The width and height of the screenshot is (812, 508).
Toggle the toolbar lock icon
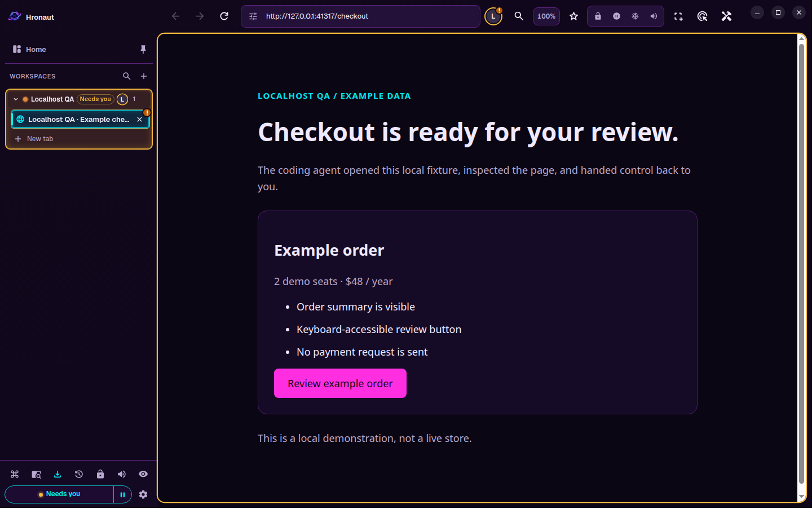(x=598, y=16)
